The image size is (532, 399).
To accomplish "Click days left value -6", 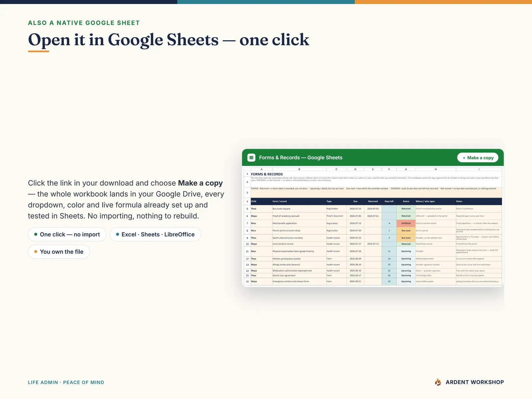I will pyautogui.click(x=389, y=223).
